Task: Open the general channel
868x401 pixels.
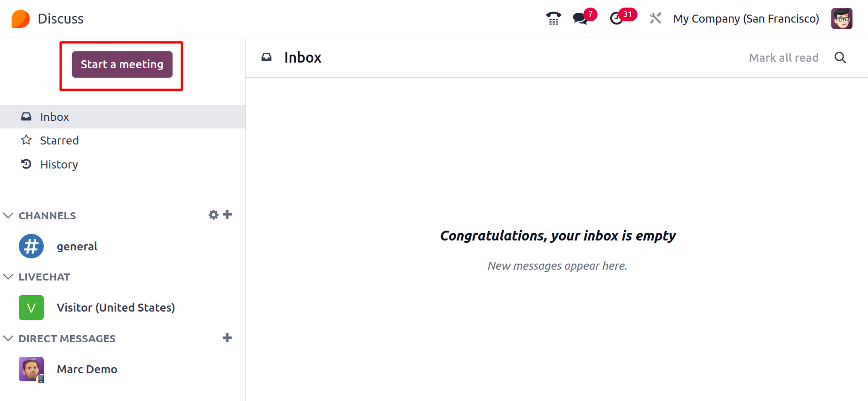Action: pyautogui.click(x=77, y=246)
